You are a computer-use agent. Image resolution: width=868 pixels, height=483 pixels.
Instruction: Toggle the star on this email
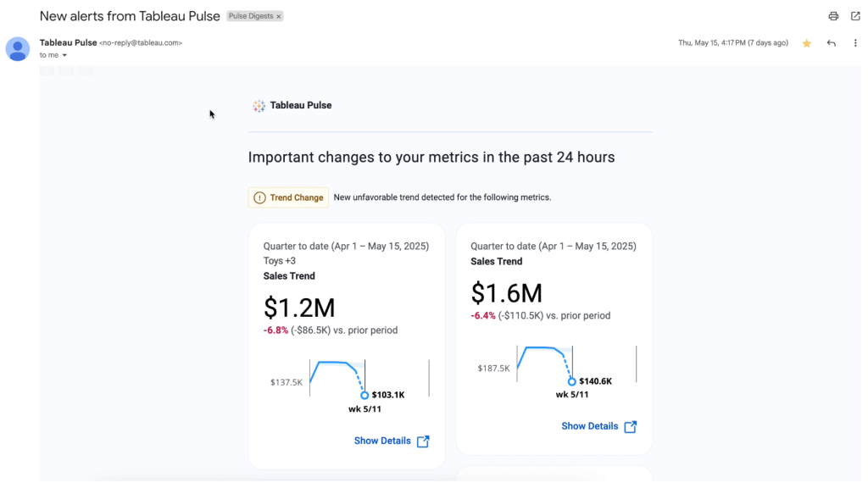click(x=807, y=43)
